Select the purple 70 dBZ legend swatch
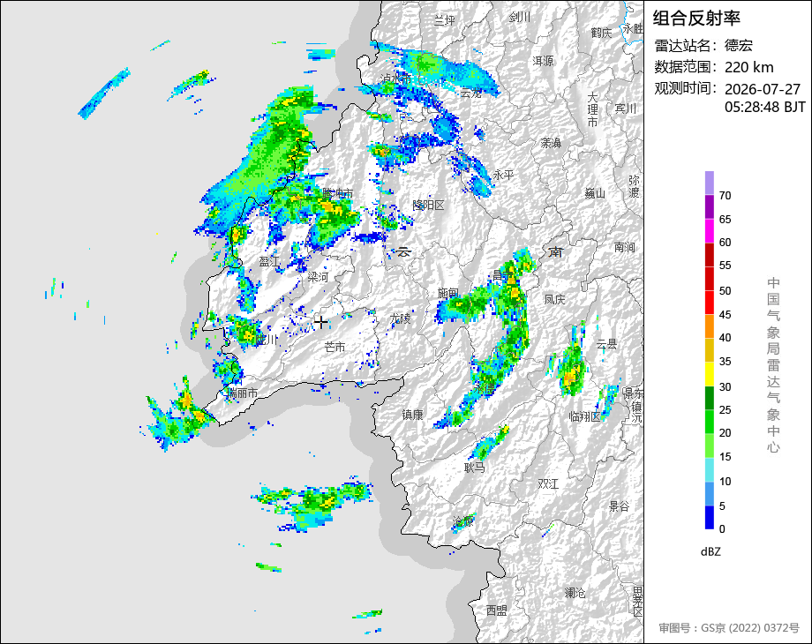 coord(710,183)
